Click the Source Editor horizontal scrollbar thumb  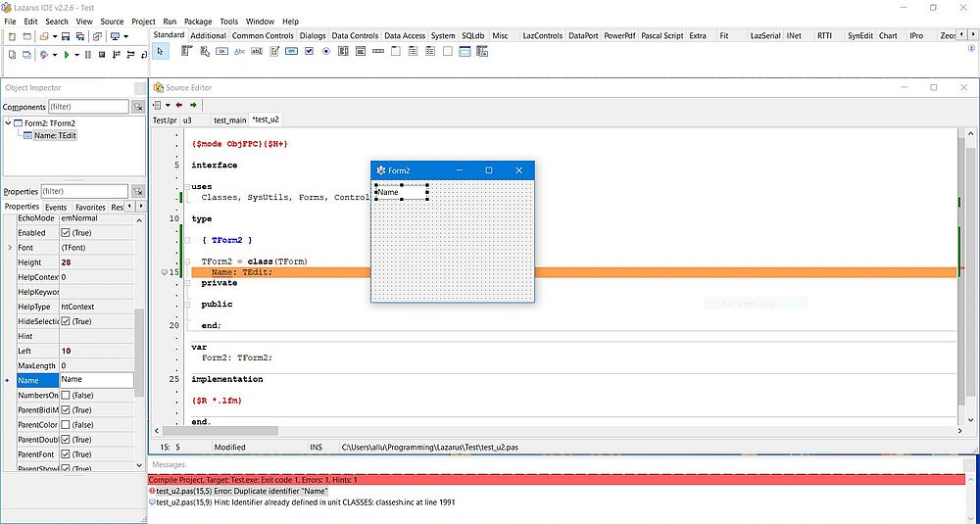[220, 430]
